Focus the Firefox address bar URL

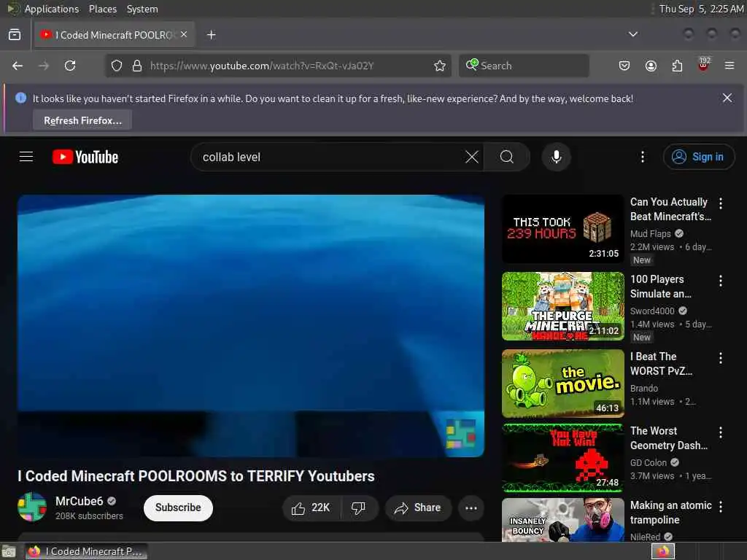point(262,66)
